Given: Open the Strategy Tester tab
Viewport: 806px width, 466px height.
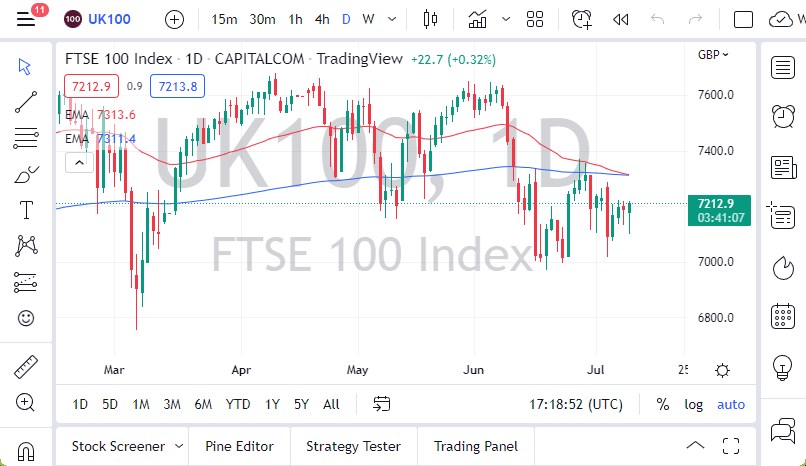Looking at the screenshot, I should pyautogui.click(x=353, y=446).
